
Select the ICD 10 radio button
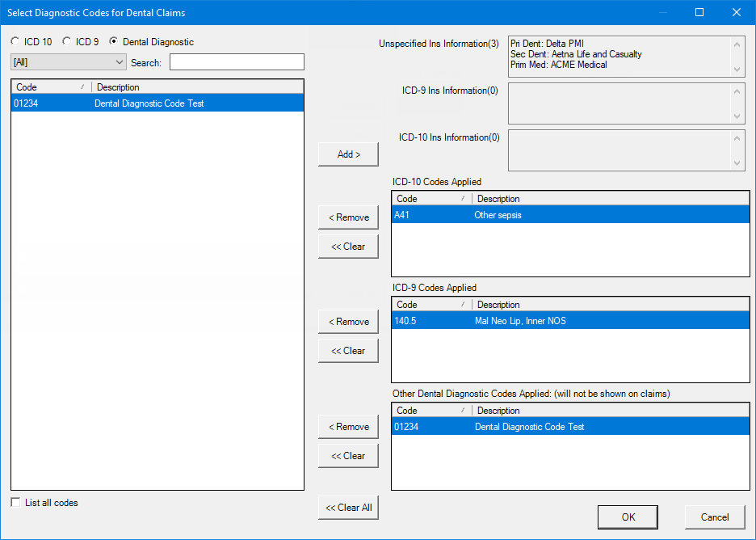click(x=16, y=42)
